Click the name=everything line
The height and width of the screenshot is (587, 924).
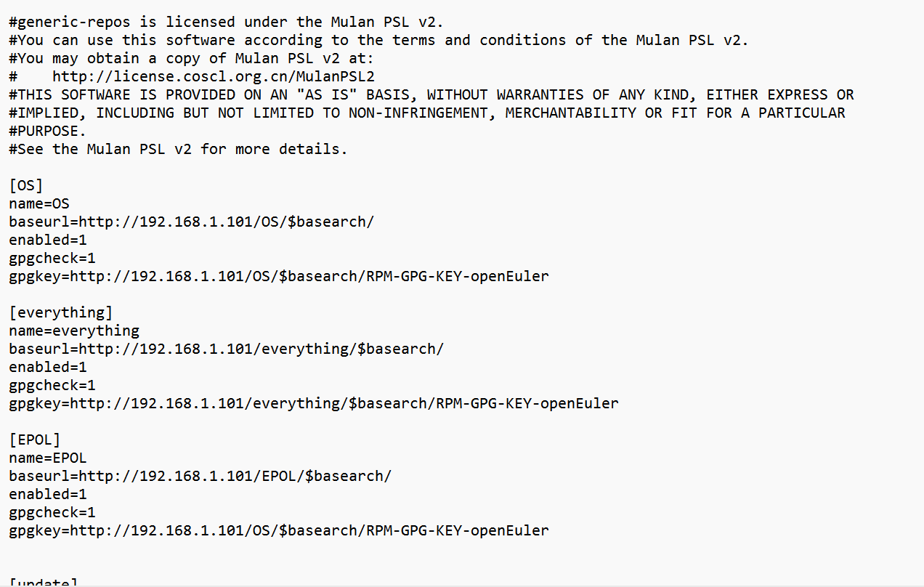(74, 331)
